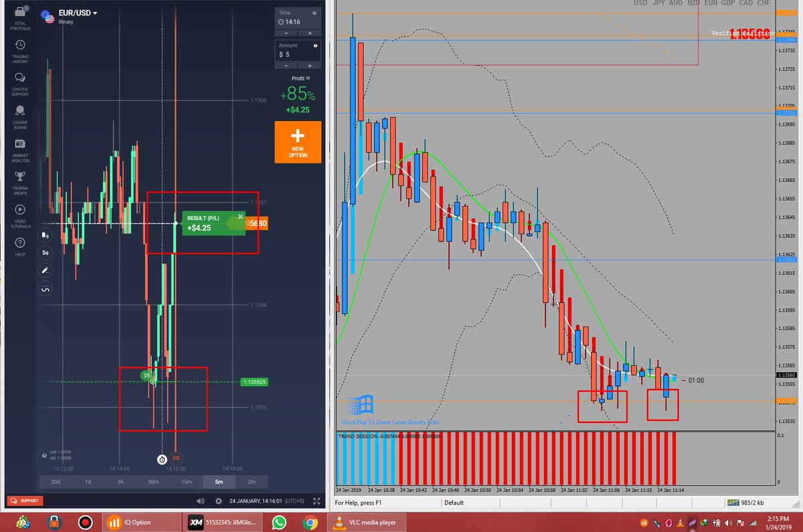
Task: Open Video Tutorials in the sidebar
Action: pyautogui.click(x=20, y=214)
